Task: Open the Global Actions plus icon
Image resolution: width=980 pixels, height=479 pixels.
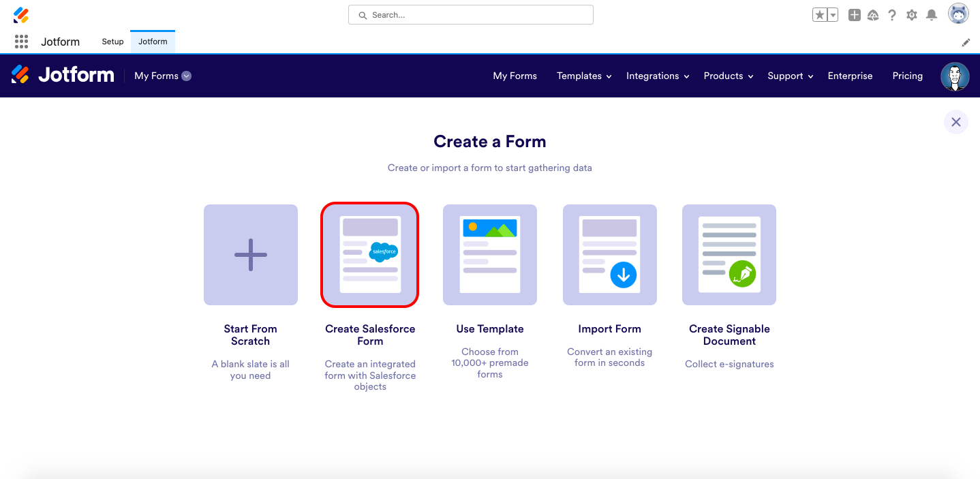Action: click(855, 15)
